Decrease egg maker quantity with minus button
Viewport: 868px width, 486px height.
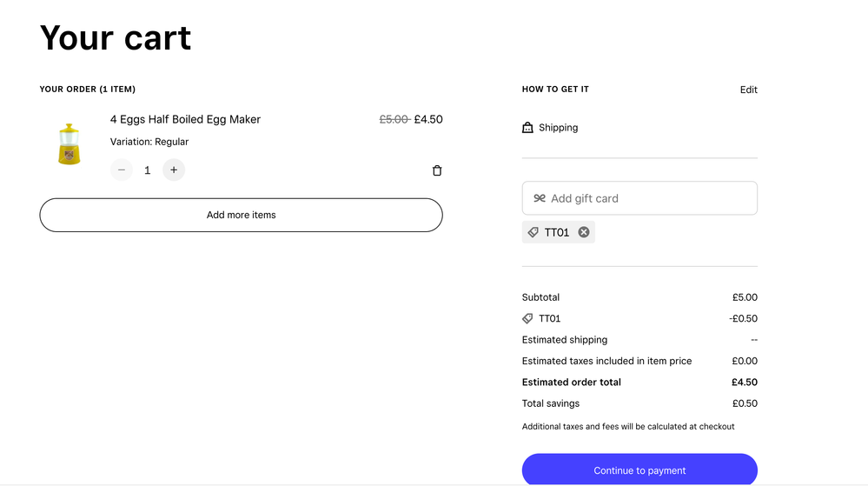point(122,170)
